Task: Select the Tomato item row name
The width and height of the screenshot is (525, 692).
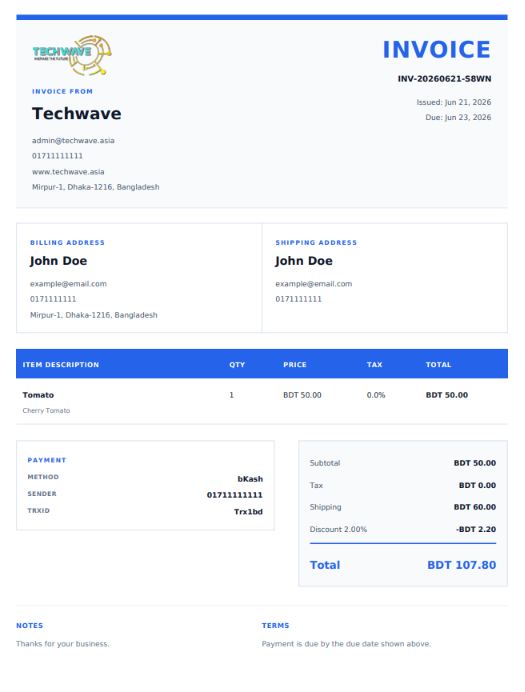Action: coord(38,395)
